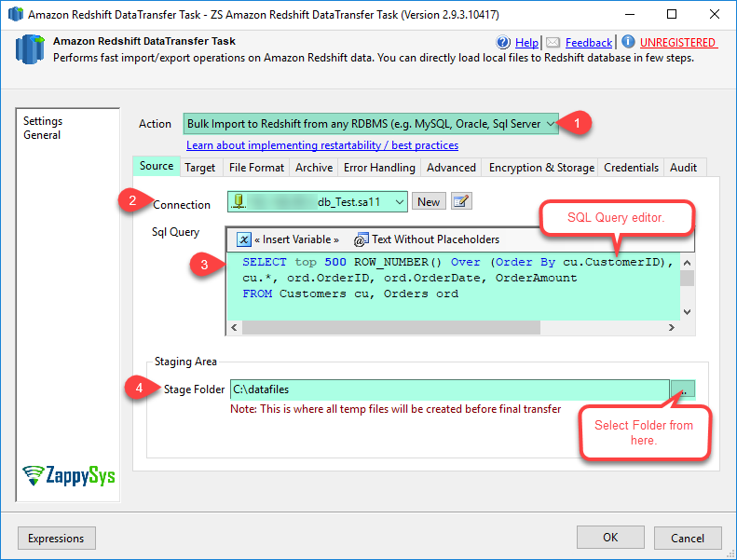Switch to the Target tab
This screenshot has width=737, height=560.
click(x=199, y=168)
